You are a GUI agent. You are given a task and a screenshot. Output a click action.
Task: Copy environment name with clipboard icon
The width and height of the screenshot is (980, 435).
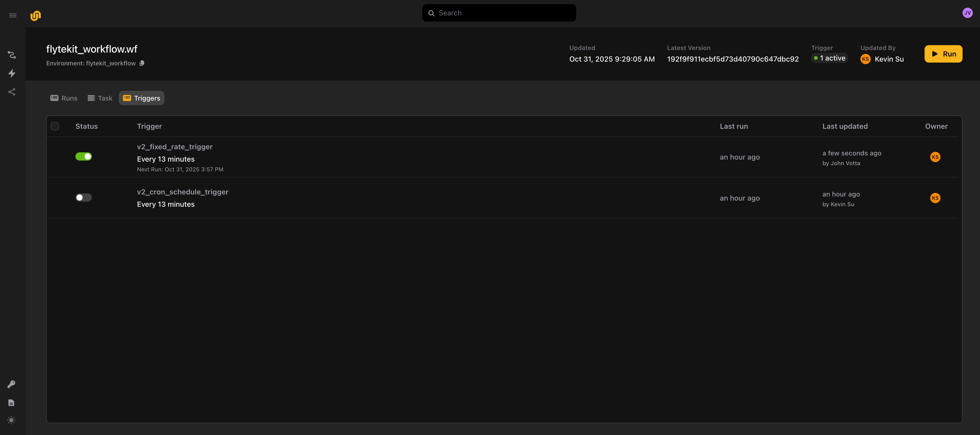(x=142, y=63)
